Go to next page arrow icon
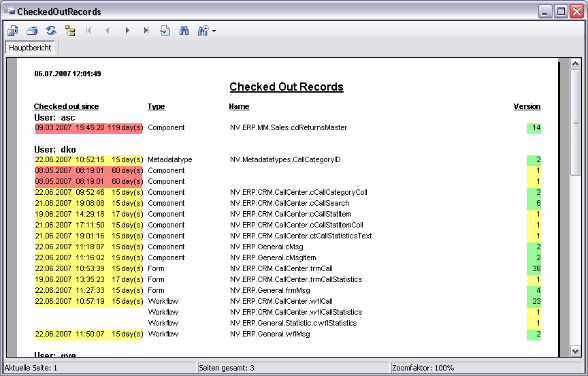 [127, 31]
